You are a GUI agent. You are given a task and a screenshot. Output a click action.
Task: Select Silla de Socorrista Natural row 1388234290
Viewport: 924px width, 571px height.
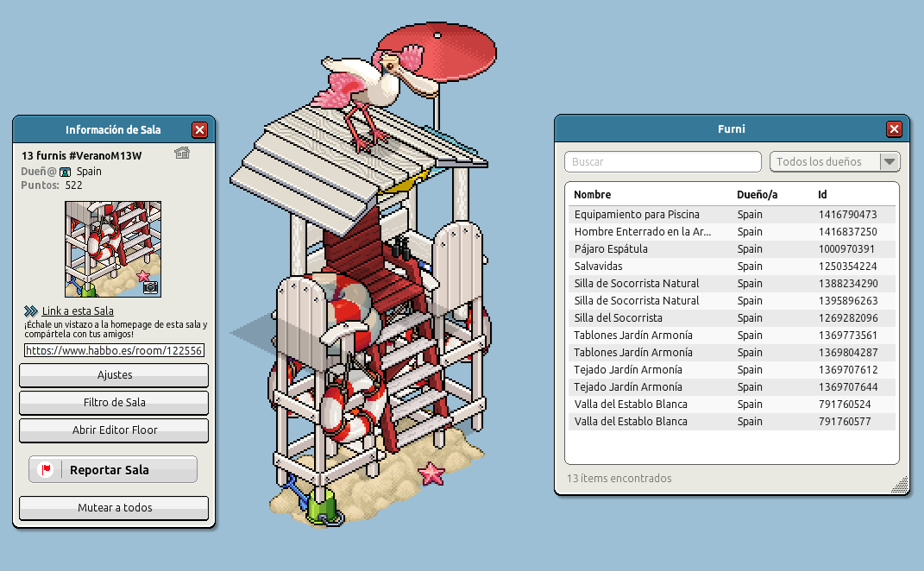[732, 284]
